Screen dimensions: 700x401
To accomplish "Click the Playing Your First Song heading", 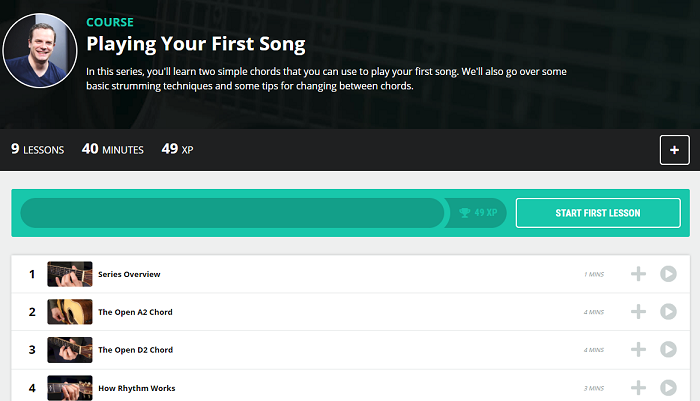I will 196,44.
